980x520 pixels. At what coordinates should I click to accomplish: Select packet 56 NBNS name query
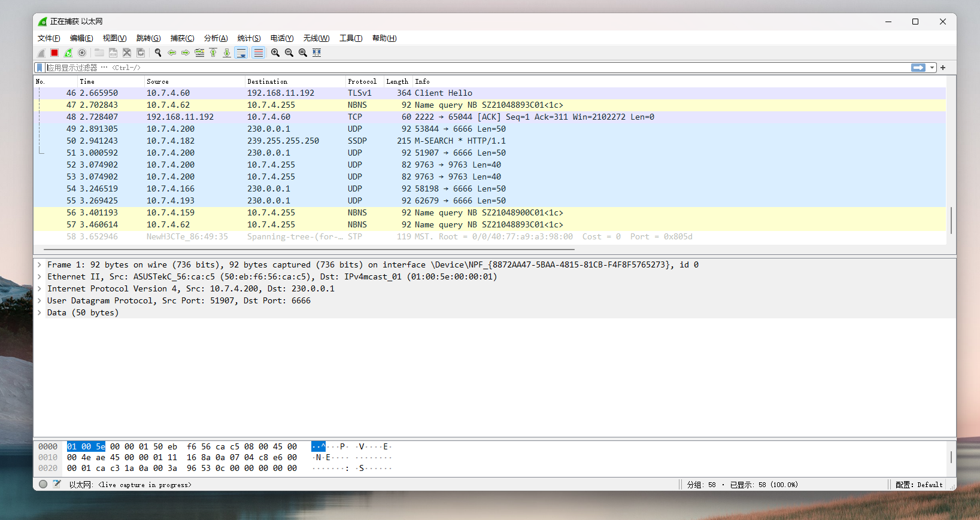490,212
